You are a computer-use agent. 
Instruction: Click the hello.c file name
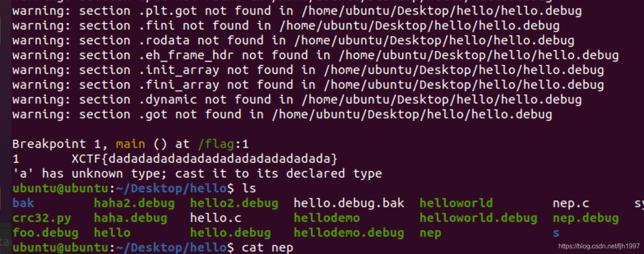(215, 218)
